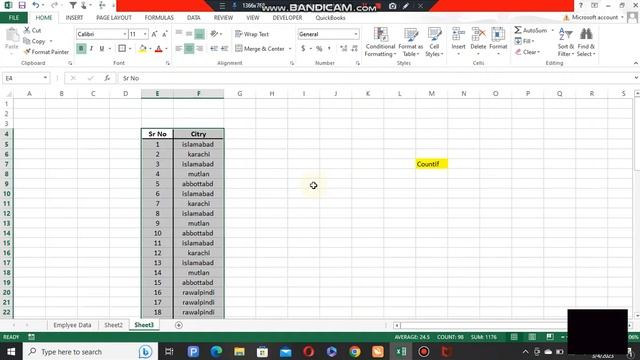Expand the Merge & Center dropdown arrow
The image size is (640, 360).
point(290,49)
